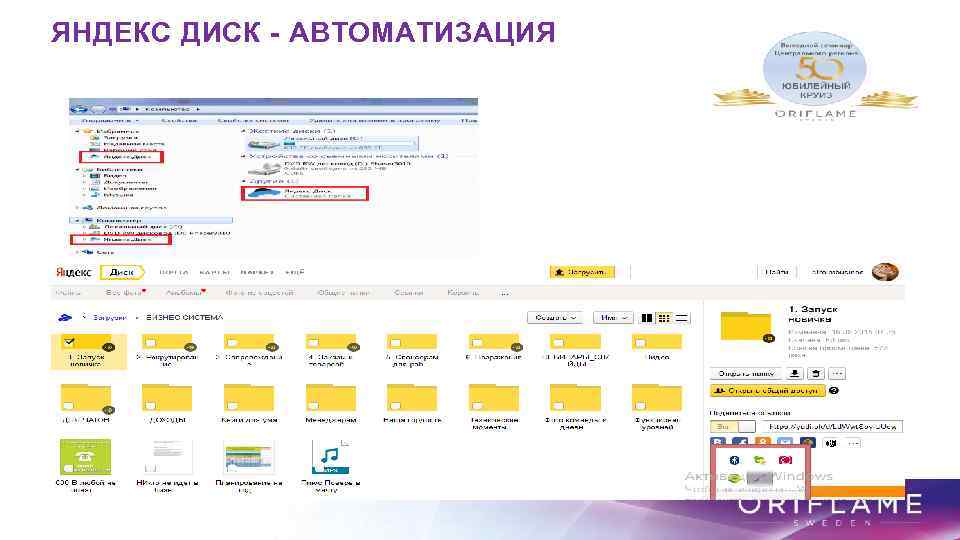Viewport: 960px width, 540px height.
Task: Switch to two-column tile view
Action: (x=647, y=318)
